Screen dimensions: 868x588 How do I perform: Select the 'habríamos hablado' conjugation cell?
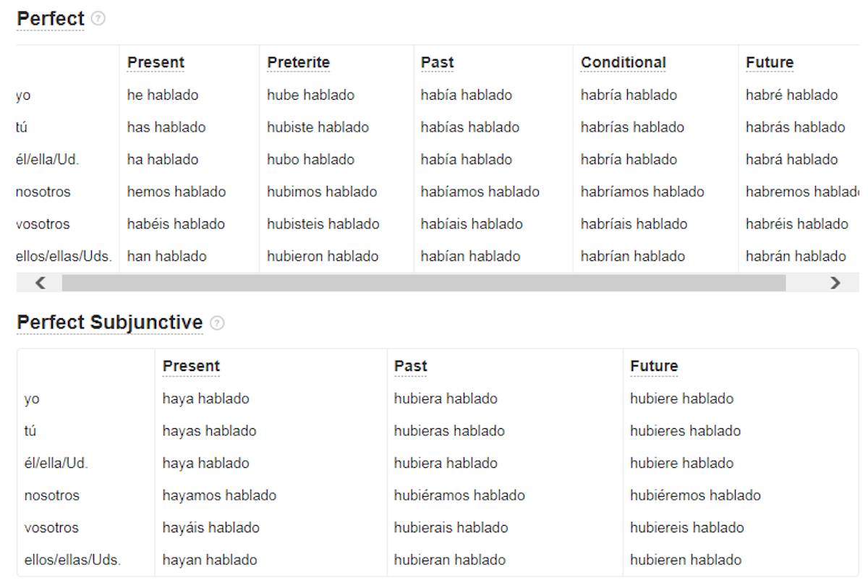coord(642,192)
